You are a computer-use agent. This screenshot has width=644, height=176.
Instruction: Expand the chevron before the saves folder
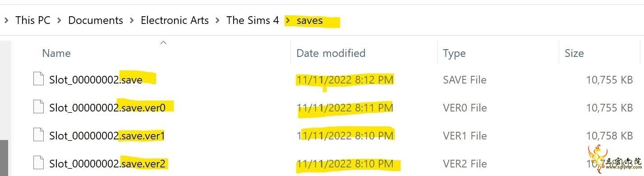coord(288,20)
